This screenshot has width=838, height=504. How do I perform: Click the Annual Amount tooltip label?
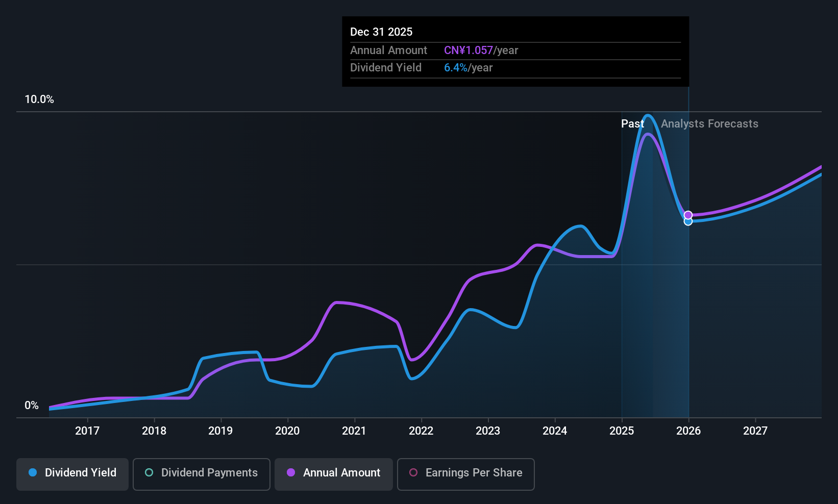click(388, 50)
